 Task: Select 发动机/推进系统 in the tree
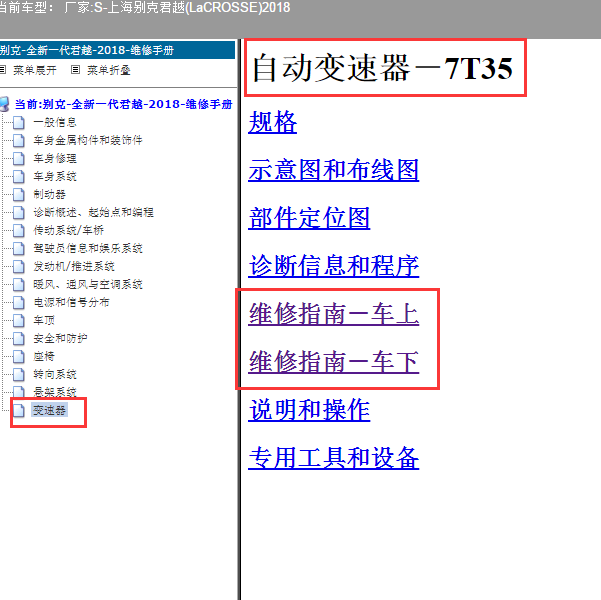coord(74,266)
